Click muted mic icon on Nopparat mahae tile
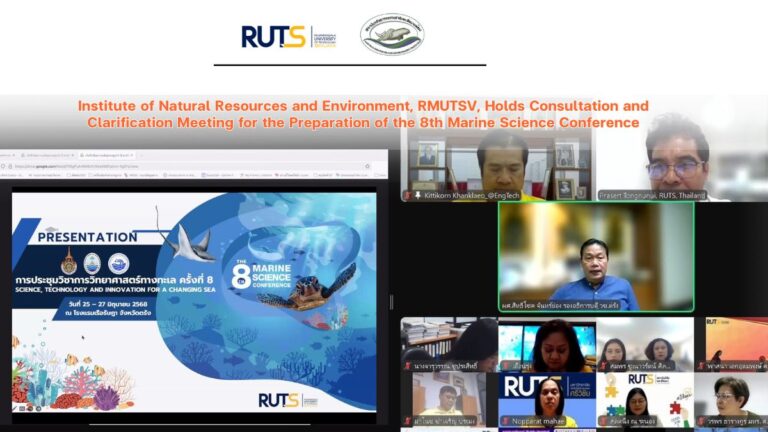 505,421
